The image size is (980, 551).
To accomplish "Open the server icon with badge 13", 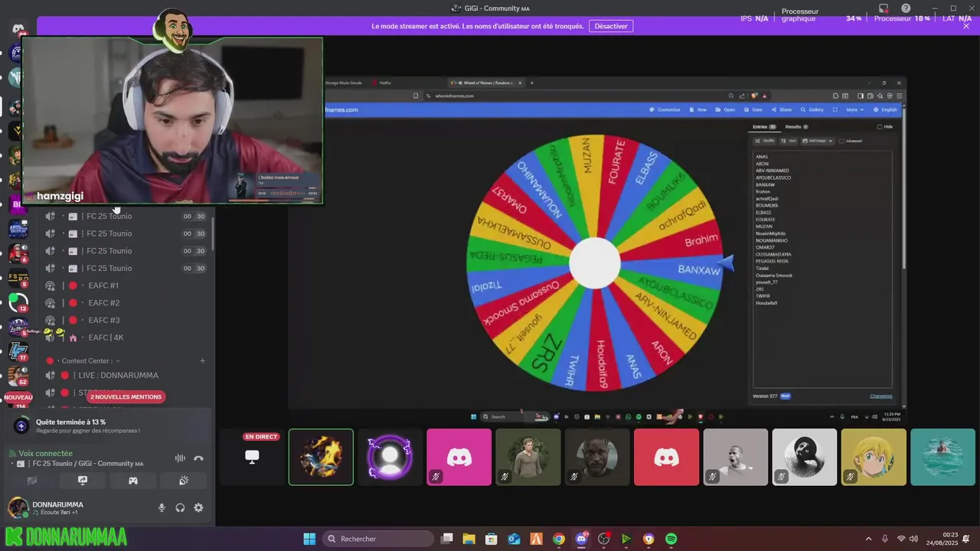I will click(x=18, y=302).
